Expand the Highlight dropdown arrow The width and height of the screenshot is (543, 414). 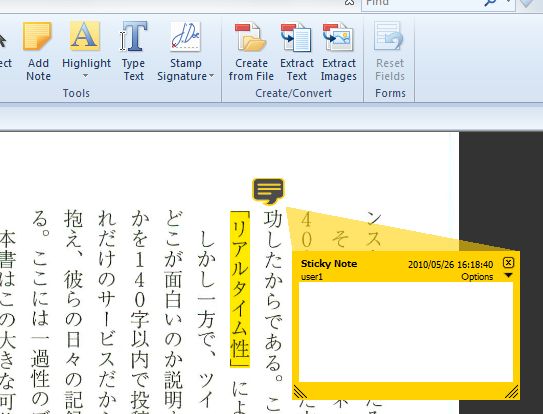tap(86, 76)
